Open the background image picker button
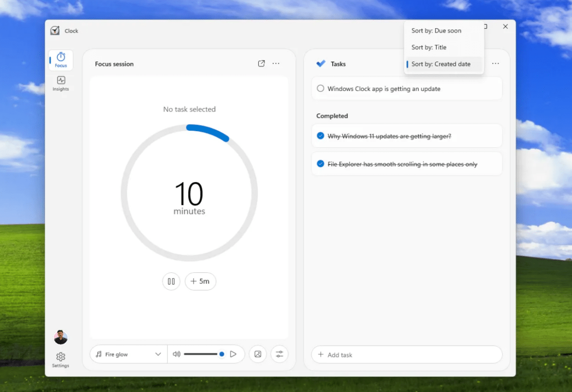Image resolution: width=572 pixels, height=392 pixels. click(258, 354)
